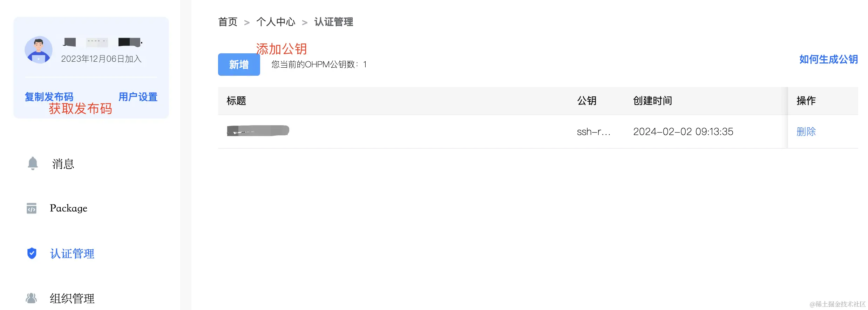Click the shield icon for 认证管理
Image resolution: width=868 pixels, height=310 pixels.
point(32,253)
